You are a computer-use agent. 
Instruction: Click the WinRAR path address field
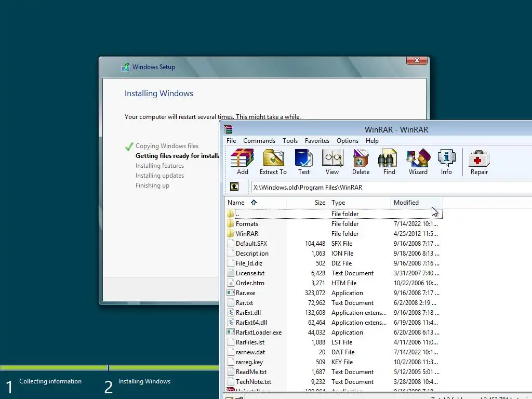(392, 187)
